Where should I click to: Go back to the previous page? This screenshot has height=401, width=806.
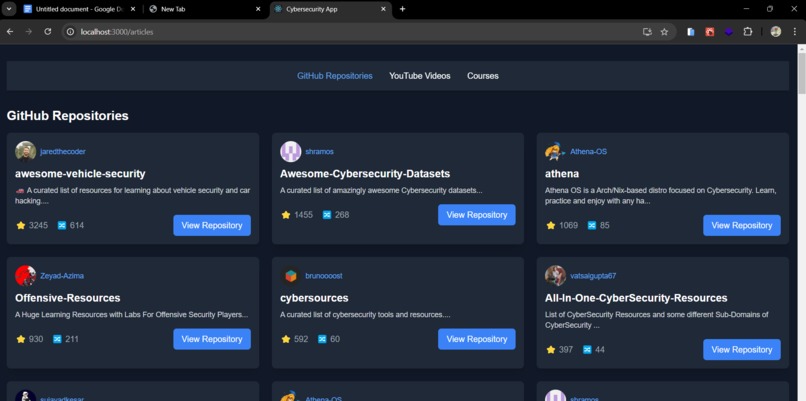pyautogui.click(x=10, y=32)
